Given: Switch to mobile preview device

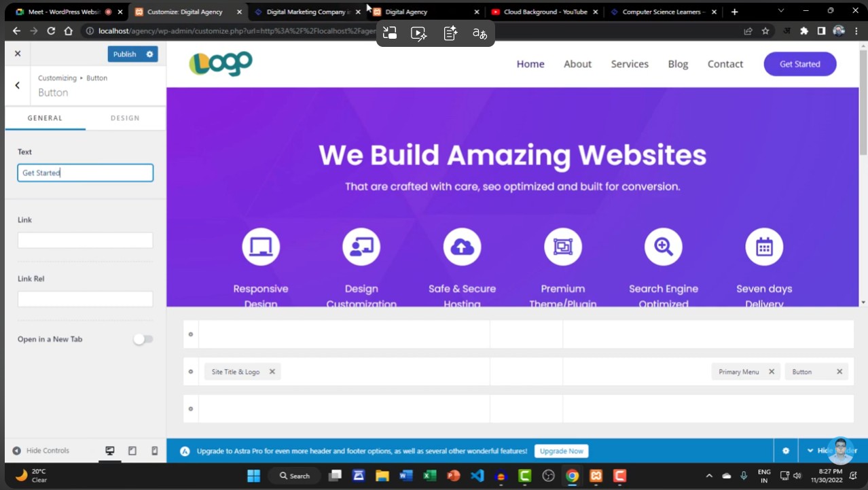Looking at the screenshot, I should pyautogui.click(x=154, y=451).
